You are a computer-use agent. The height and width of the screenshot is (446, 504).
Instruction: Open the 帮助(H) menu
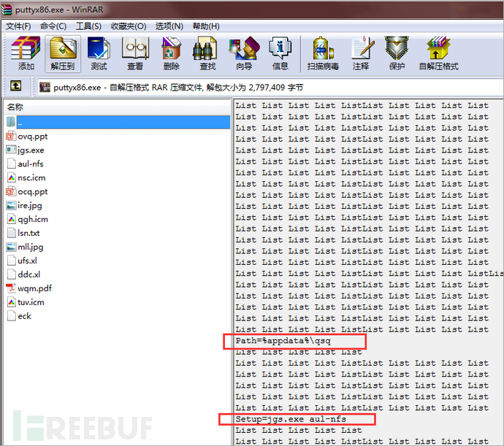point(206,26)
